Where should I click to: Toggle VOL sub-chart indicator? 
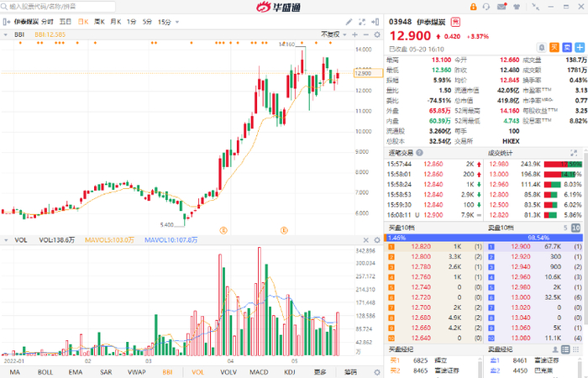(x=197, y=372)
